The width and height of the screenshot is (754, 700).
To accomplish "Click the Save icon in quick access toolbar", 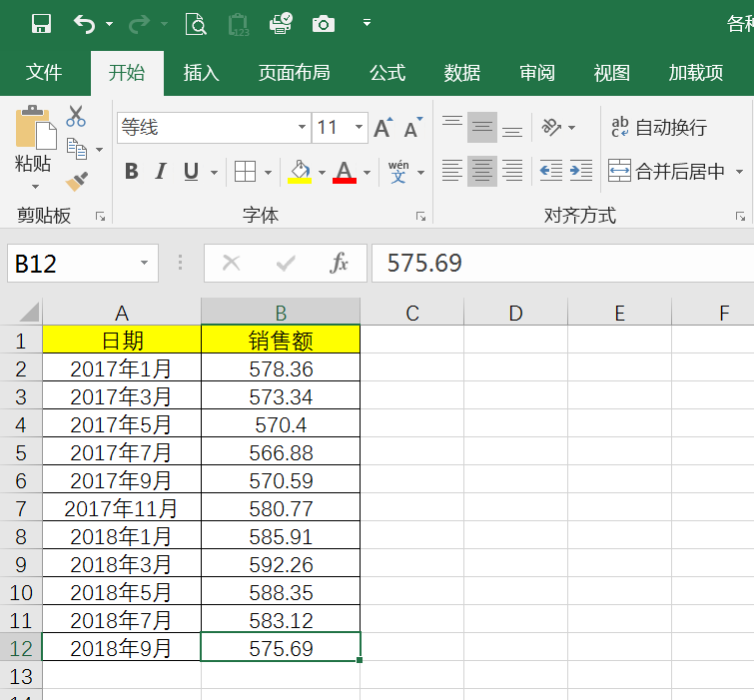I will tap(41, 23).
